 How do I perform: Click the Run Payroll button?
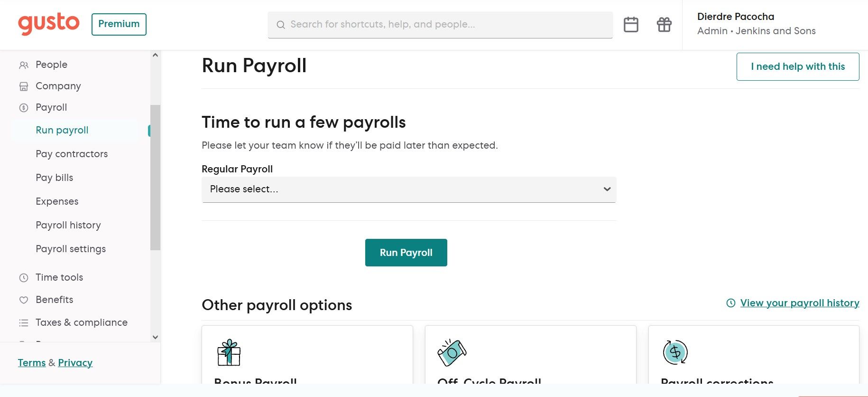pyautogui.click(x=406, y=253)
